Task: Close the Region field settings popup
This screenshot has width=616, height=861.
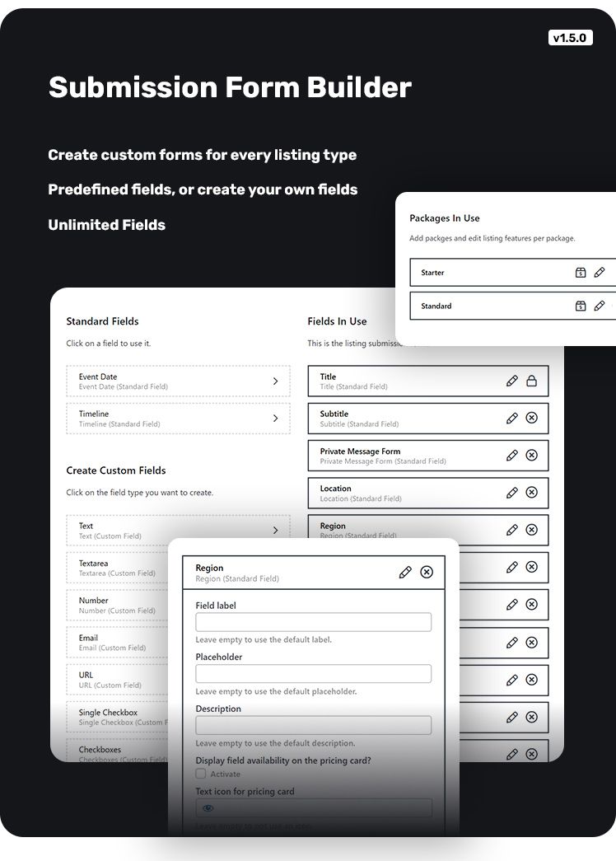Action: pyautogui.click(x=427, y=572)
